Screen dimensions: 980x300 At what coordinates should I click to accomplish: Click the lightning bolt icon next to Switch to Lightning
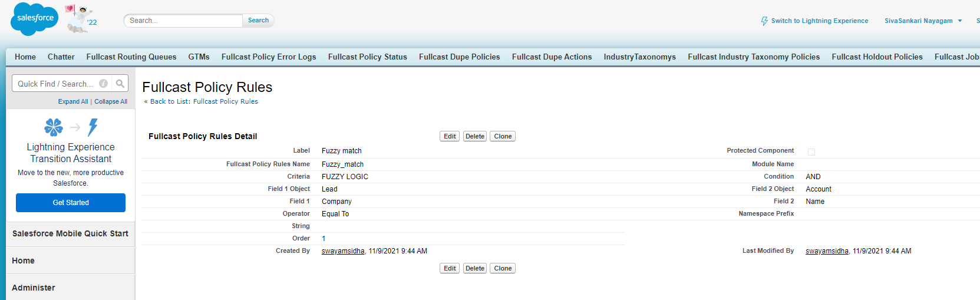click(764, 21)
